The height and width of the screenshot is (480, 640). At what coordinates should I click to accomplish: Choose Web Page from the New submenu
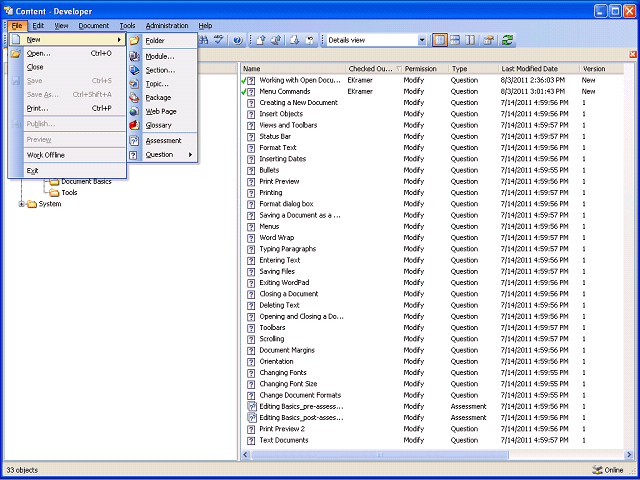click(x=163, y=111)
